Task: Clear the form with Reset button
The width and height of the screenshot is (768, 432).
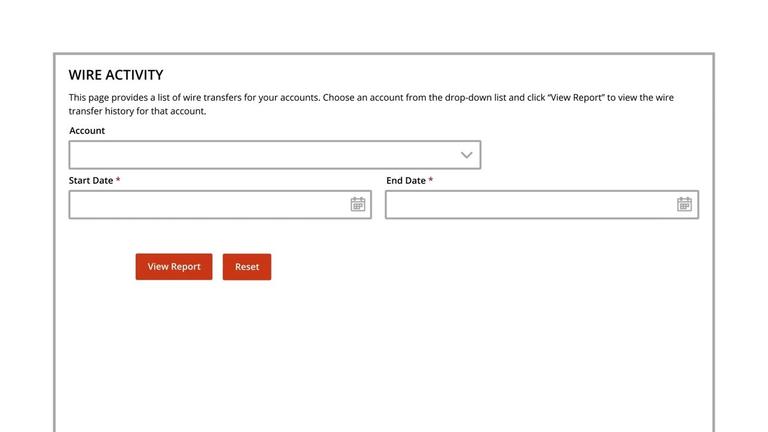Action: tap(247, 266)
